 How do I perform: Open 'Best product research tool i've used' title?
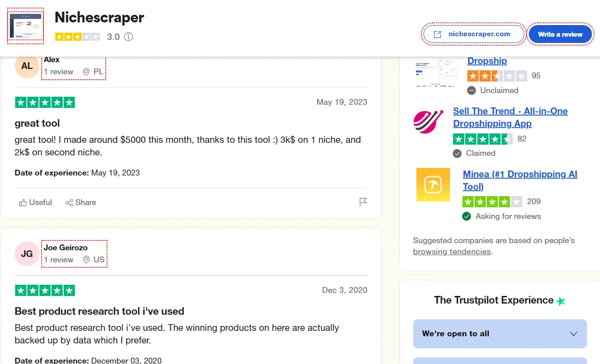(99, 311)
